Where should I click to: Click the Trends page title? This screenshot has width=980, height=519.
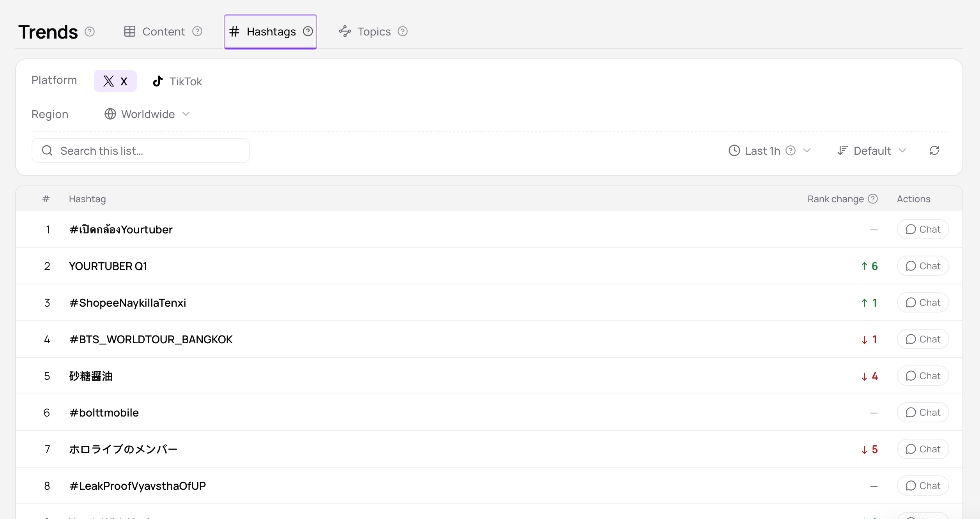(48, 32)
